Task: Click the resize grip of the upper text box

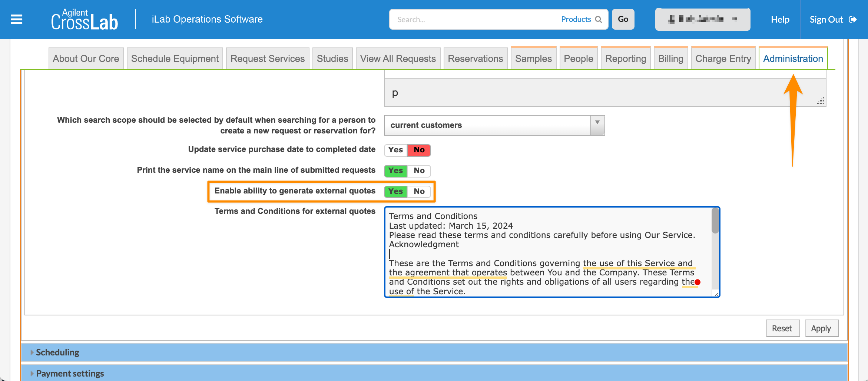Action: coord(821,101)
